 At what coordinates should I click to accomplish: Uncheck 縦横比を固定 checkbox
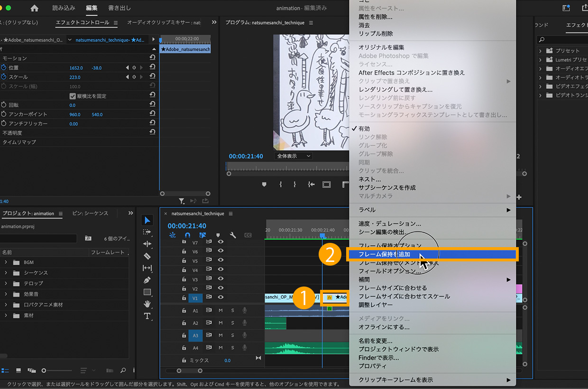click(x=73, y=96)
